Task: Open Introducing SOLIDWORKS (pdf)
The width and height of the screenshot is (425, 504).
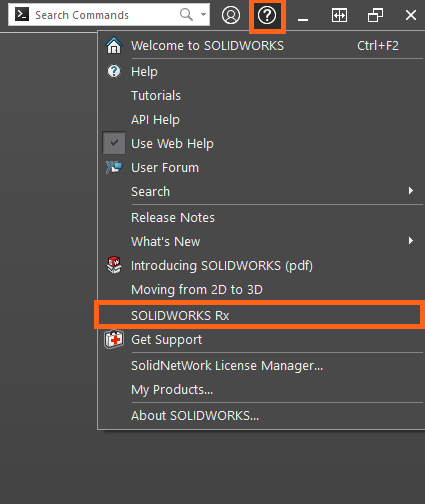Action: (x=261, y=266)
